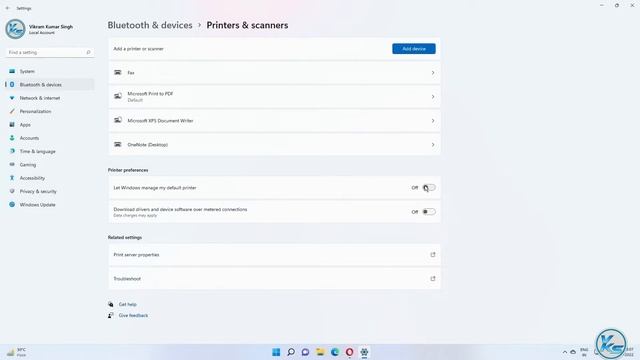Select the Fax printer name
The width and height of the screenshot is (640, 360).
click(131, 73)
